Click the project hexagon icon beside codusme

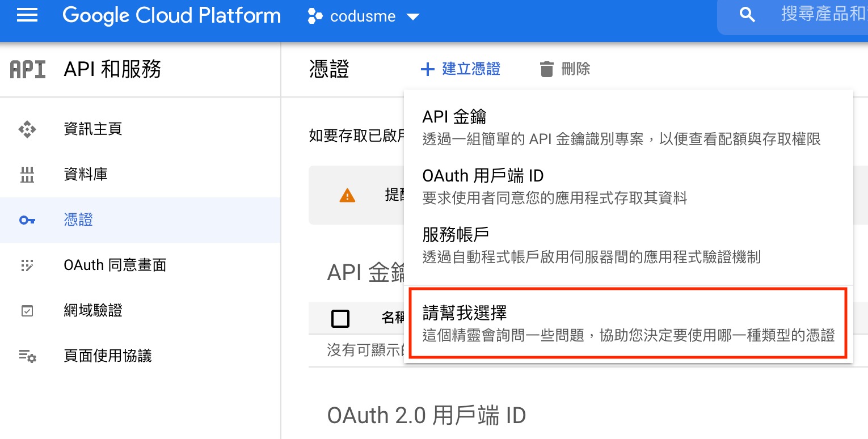coord(315,16)
